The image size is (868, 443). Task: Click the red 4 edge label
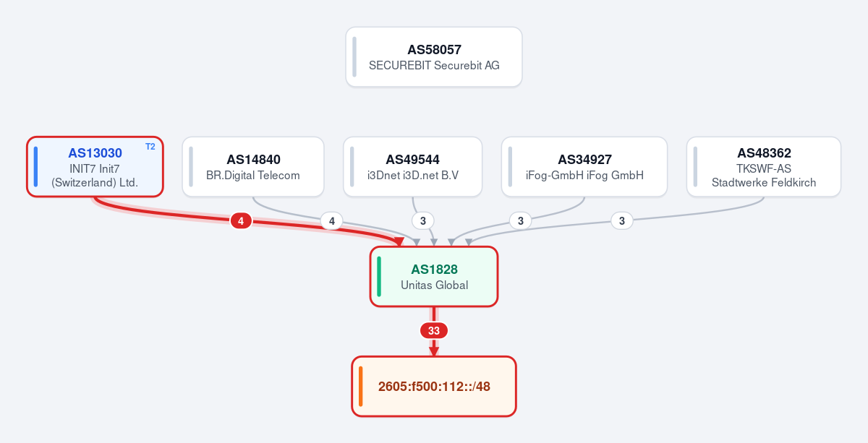point(241,220)
